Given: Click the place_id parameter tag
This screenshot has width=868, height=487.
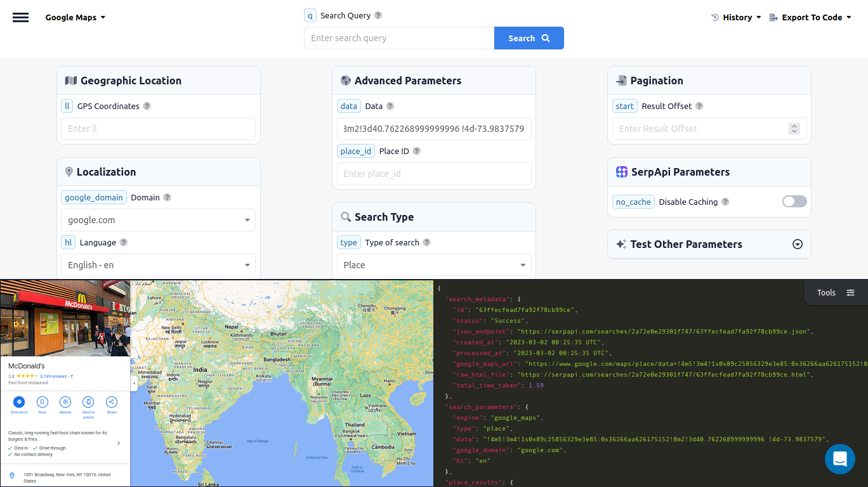Looking at the screenshot, I should (356, 151).
